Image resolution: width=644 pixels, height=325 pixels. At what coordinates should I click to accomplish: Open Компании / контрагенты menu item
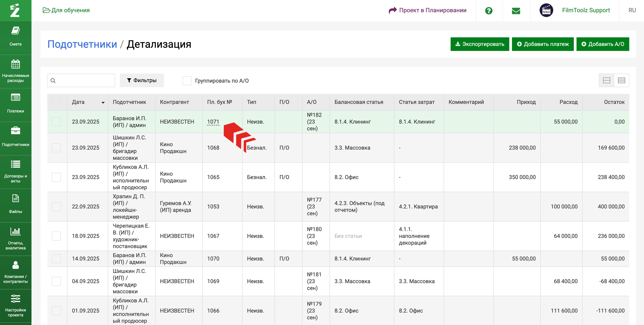15,272
